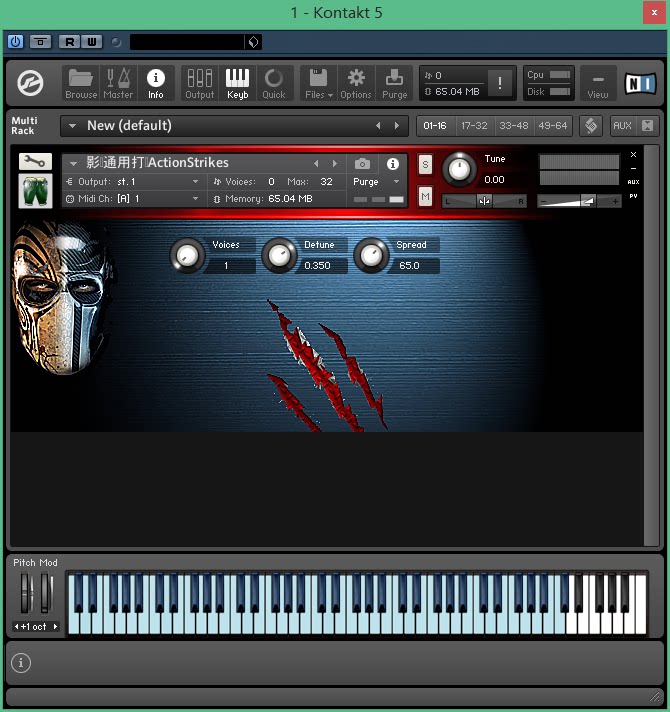670x712 pixels.
Task: Open the Midi Ch dropdown
Action: (x=133, y=198)
